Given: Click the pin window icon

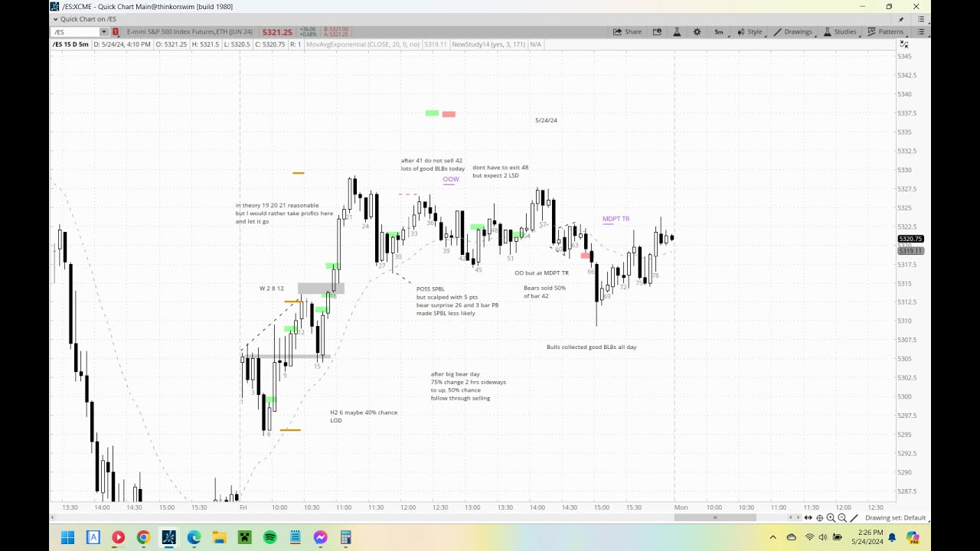Looking at the screenshot, I should [901, 19].
